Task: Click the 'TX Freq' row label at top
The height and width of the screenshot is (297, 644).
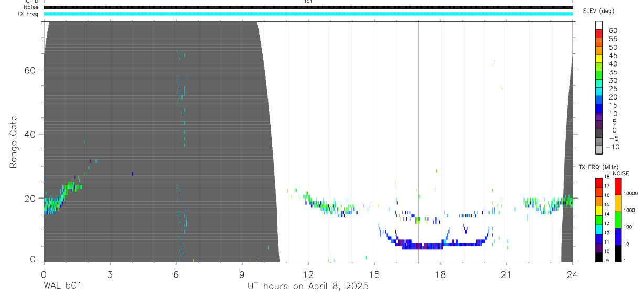Action: pos(29,14)
